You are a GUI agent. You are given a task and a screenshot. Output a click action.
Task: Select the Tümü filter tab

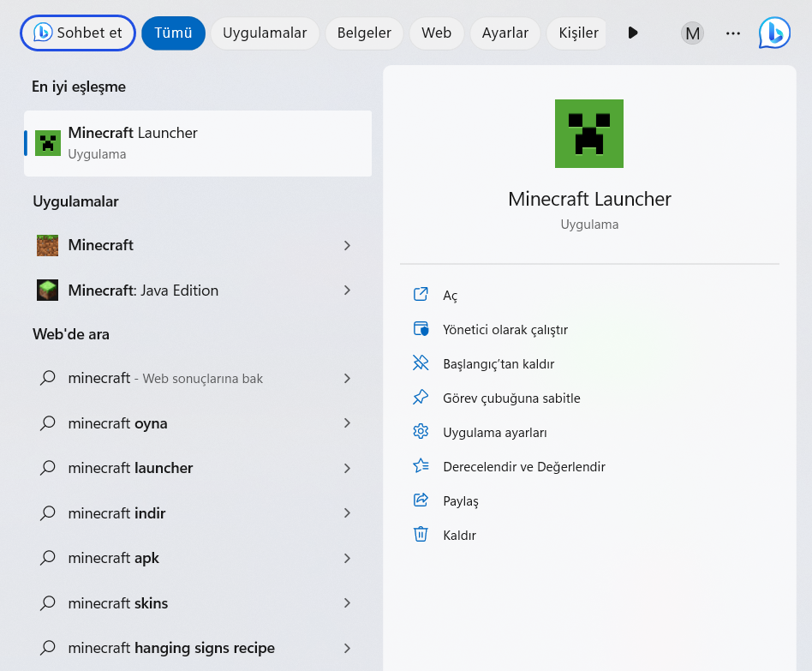click(x=173, y=33)
